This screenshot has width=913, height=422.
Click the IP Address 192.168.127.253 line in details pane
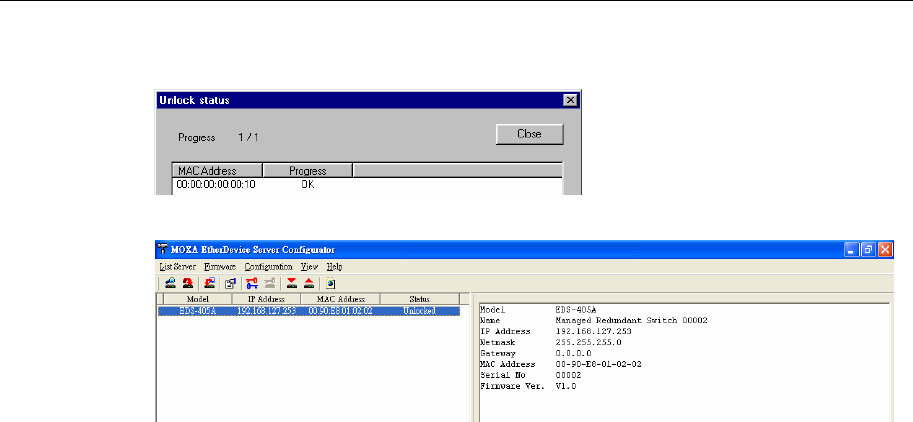(555, 331)
